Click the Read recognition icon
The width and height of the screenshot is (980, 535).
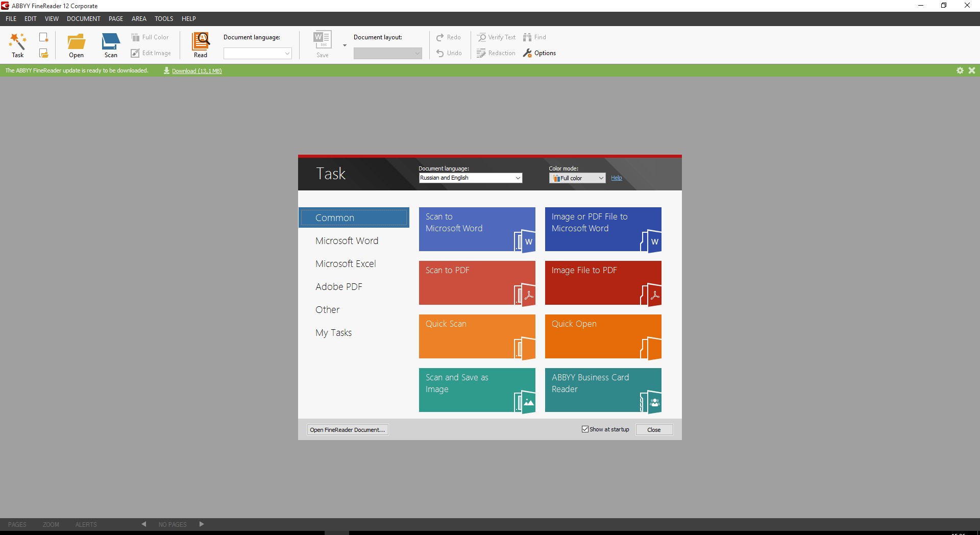201,42
